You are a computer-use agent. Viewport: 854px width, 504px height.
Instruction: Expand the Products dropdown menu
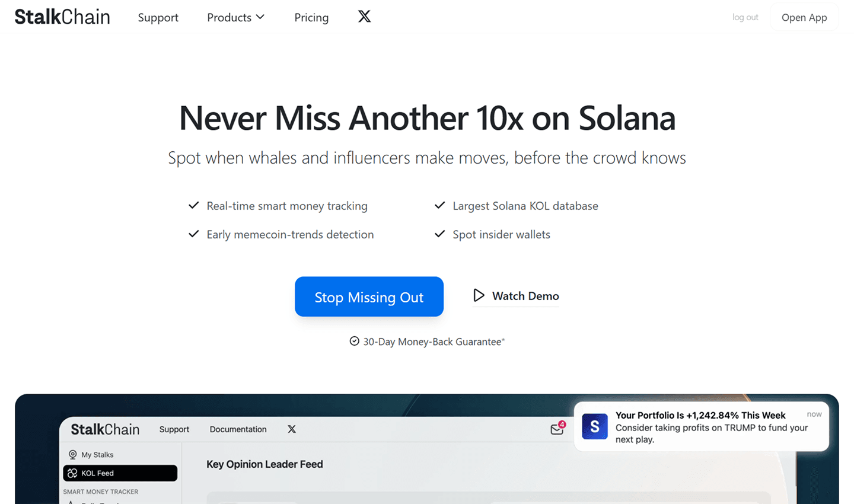tap(235, 18)
